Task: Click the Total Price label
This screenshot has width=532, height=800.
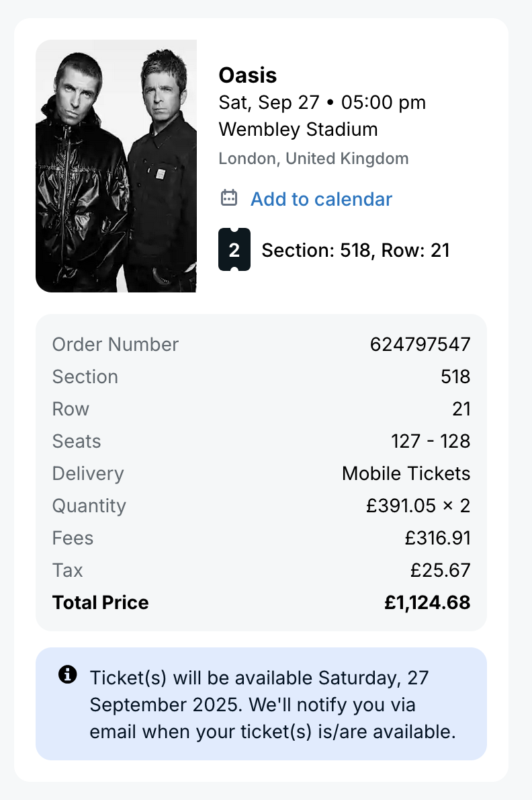Action: click(101, 602)
